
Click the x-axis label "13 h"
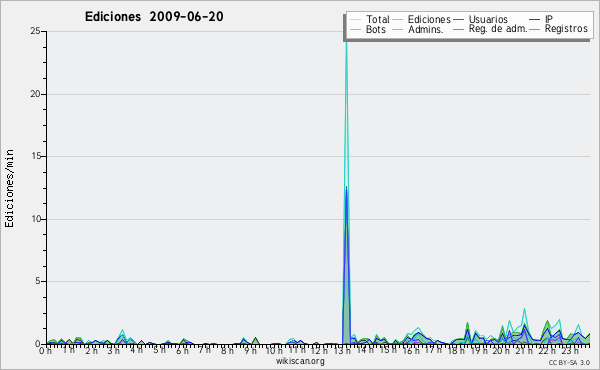tap(342, 350)
